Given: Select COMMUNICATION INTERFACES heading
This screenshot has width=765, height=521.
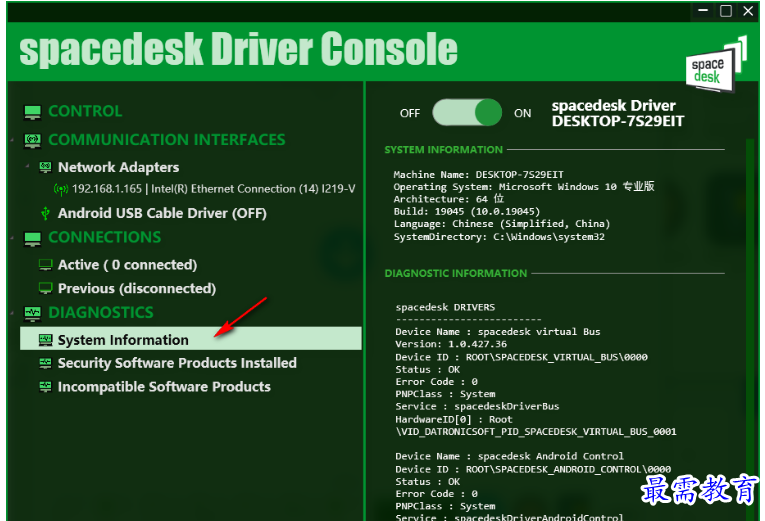Looking at the screenshot, I should coord(167,140).
